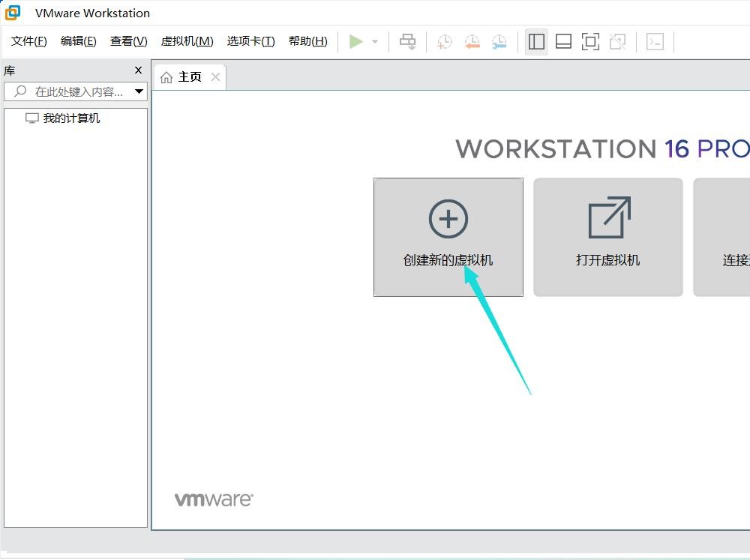Click 打开虚拟机 button

pyautogui.click(x=607, y=237)
